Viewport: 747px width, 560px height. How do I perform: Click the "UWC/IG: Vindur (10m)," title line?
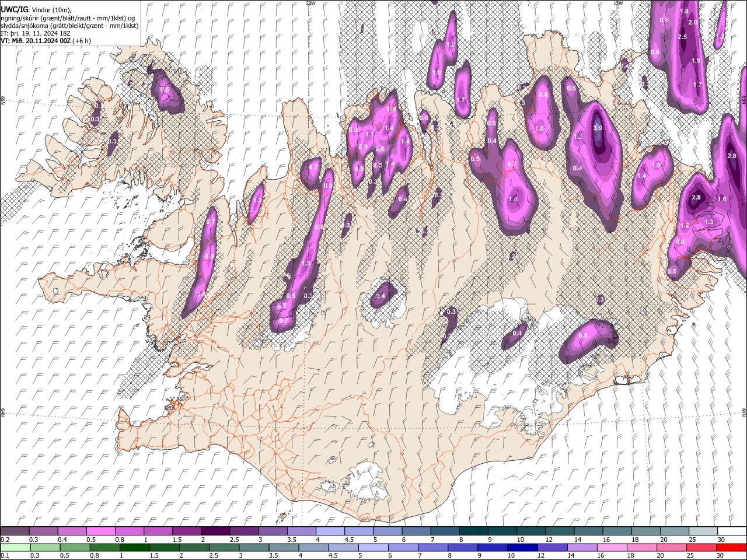tap(35, 9)
